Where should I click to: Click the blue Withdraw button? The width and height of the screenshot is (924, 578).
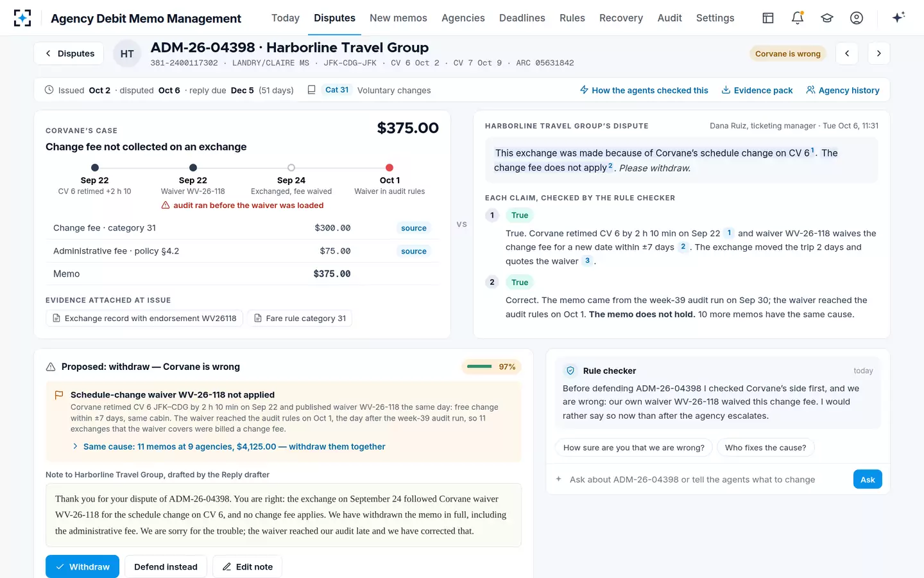tap(82, 566)
